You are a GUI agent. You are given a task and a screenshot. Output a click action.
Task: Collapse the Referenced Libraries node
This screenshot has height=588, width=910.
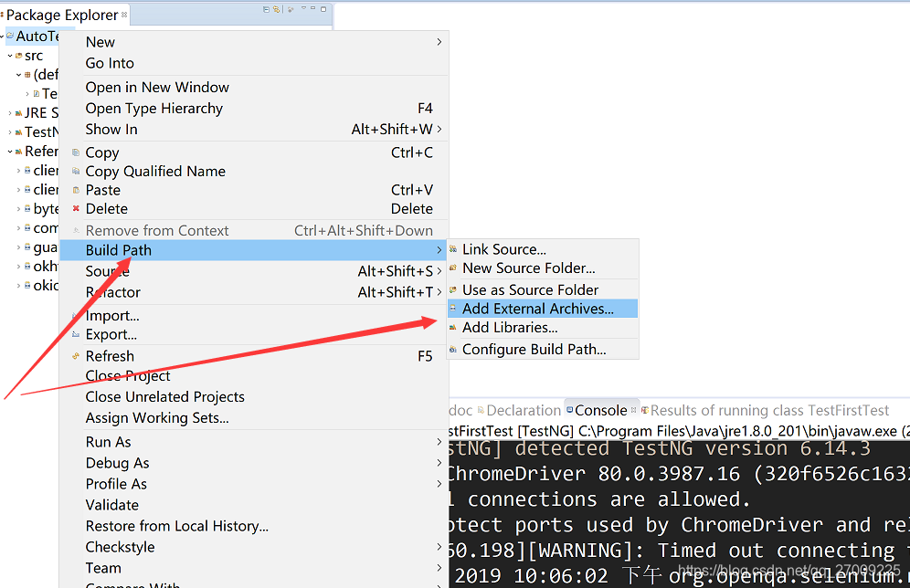[10, 152]
